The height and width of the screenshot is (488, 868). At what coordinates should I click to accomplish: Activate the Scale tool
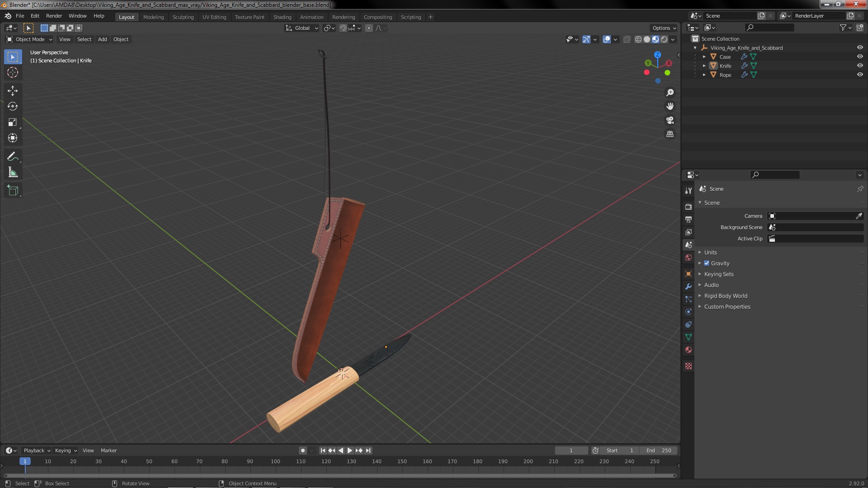[13, 122]
